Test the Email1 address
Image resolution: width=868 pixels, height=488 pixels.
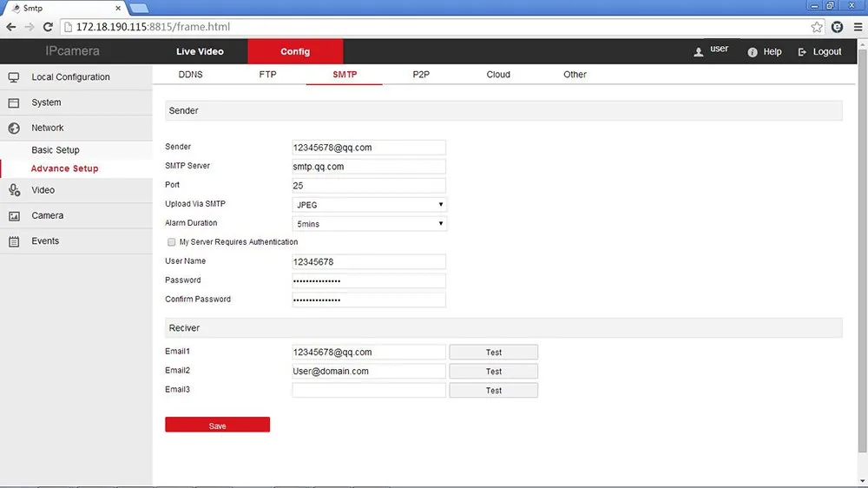click(x=493, y=353)
